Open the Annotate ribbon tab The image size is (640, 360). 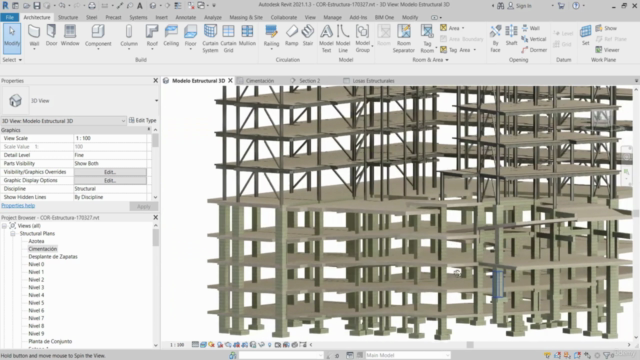pyautogui.click(x=186, y=17)
